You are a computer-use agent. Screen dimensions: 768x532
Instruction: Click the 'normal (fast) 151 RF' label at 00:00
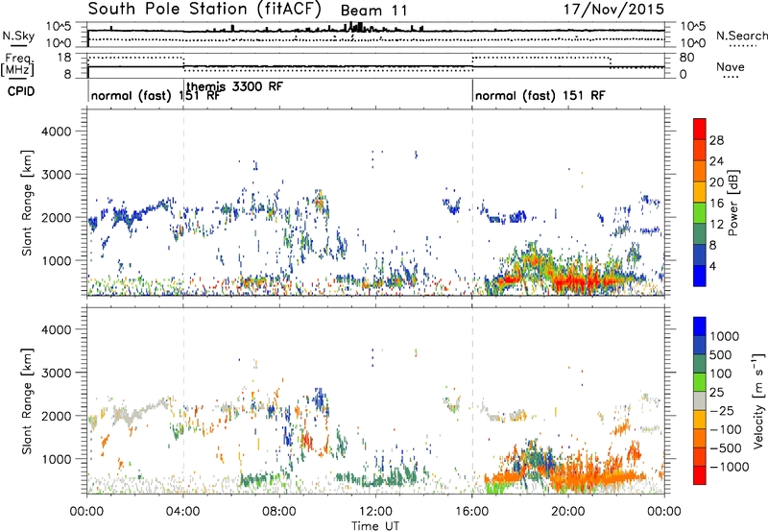(156, 95)
